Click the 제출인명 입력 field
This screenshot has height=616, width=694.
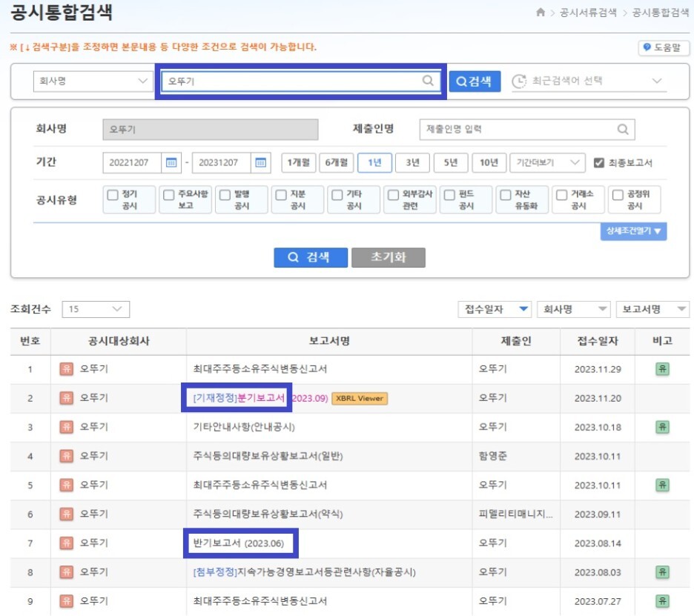coord(527,129)
